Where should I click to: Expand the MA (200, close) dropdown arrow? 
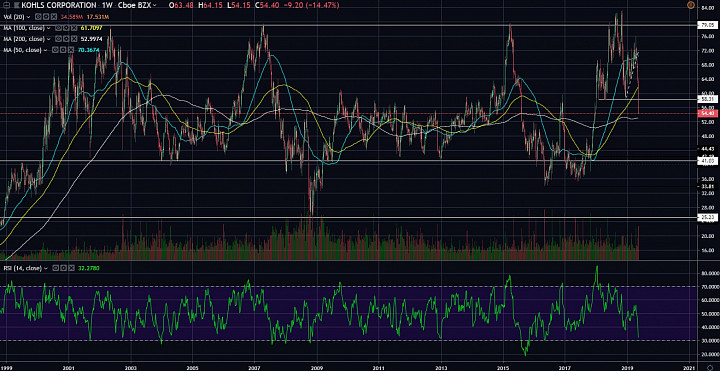tap(49, 39)
